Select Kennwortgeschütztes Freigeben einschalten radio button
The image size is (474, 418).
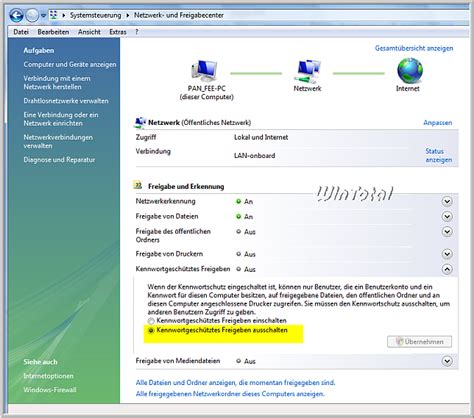(151, 321)
